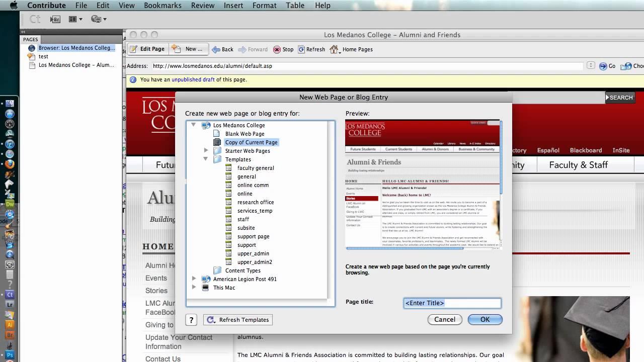Click the Page title input field

tap(452, 303)
